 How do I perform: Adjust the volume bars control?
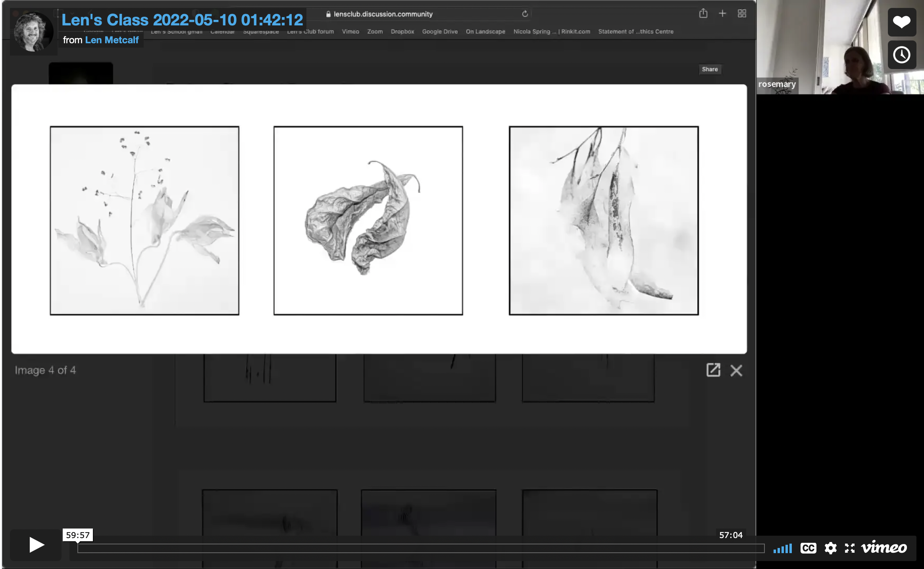[782, 548]
